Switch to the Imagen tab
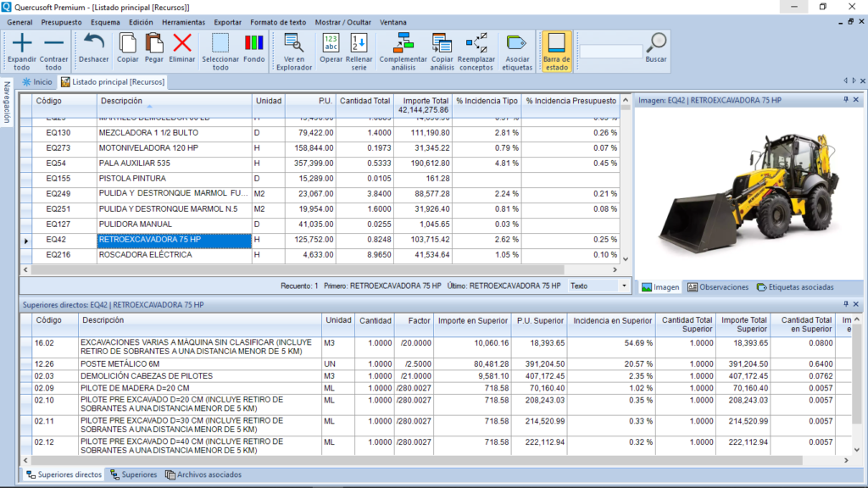868x488 pixels. click(x=660, y=287)
